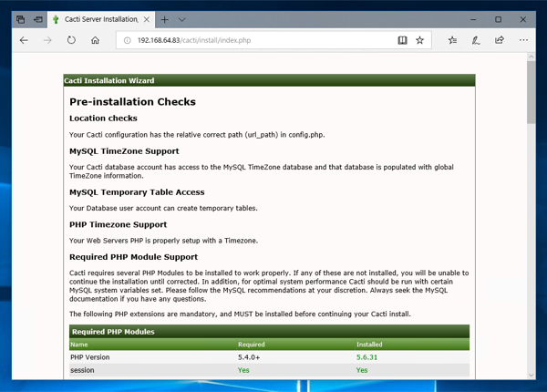Click the Cacti Installation Wizard title bar
The height and width of the screenshot is (392, 547).
[269, 80]
